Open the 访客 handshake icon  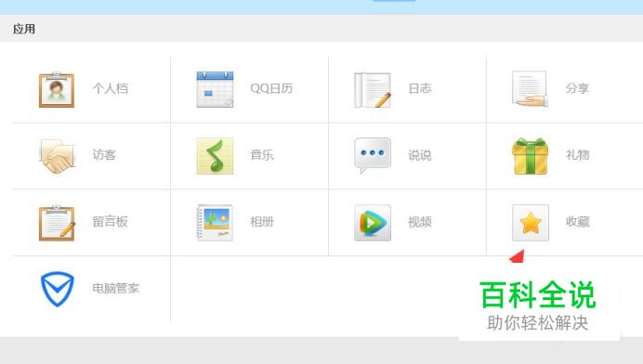coord(58,156)
